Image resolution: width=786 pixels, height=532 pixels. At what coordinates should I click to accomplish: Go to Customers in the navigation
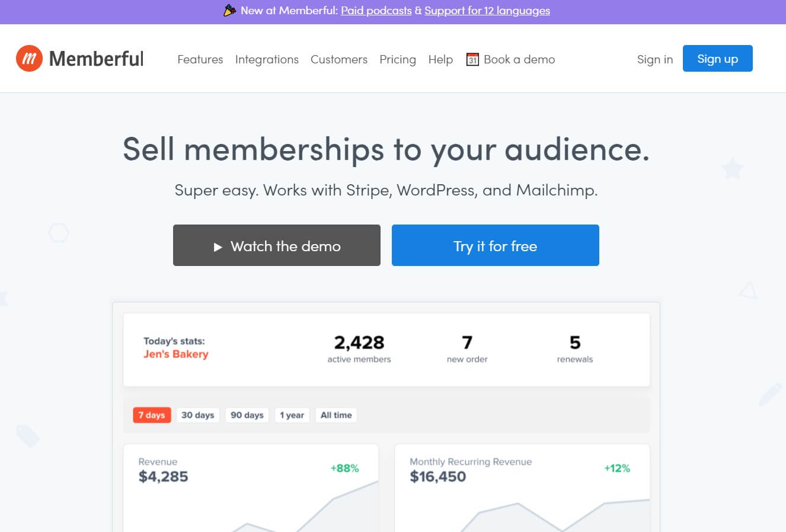[339, 59]
